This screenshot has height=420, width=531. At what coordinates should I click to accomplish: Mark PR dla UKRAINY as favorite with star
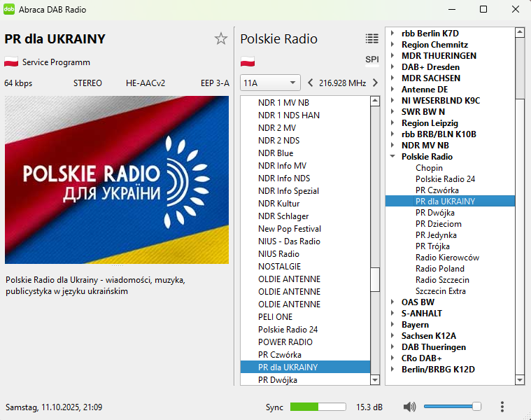(221, 39)
